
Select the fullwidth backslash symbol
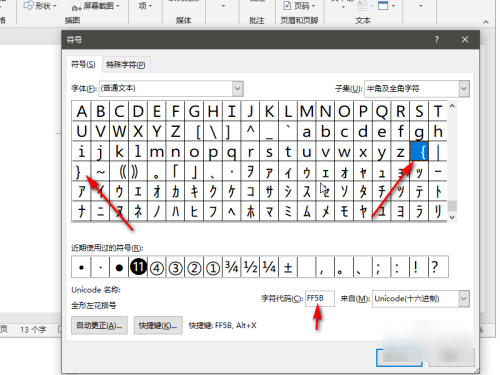coord(213,132)
